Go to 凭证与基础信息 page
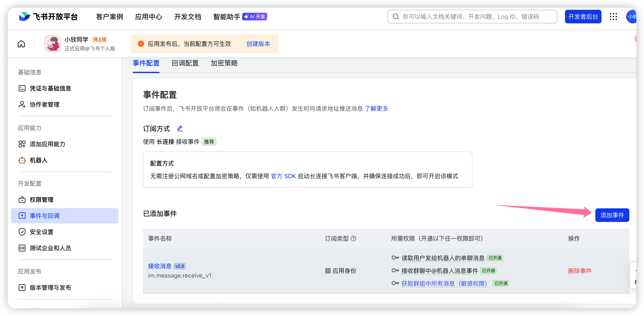This screenshot has width=644, height=316. click(50, 89)
